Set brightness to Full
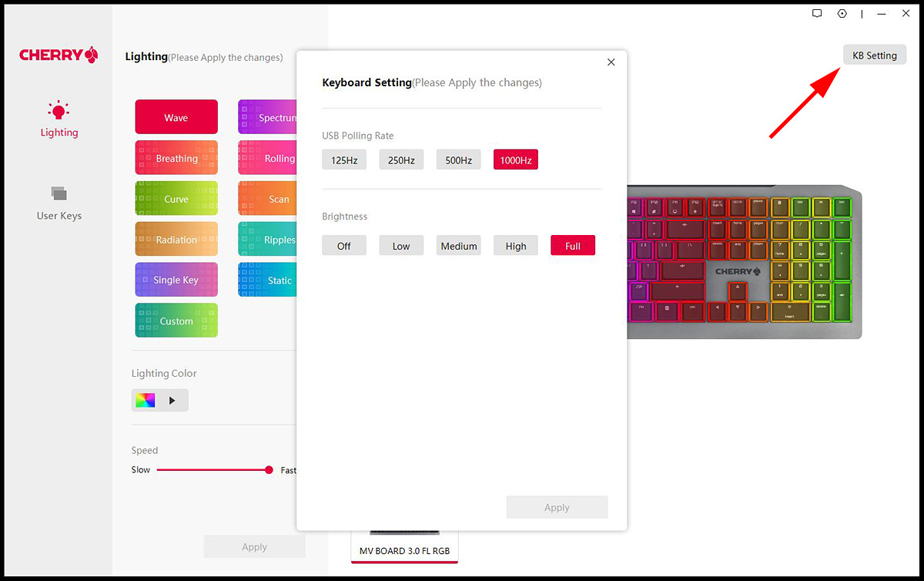This screenshot has height=581, width=924. point(573,245)
